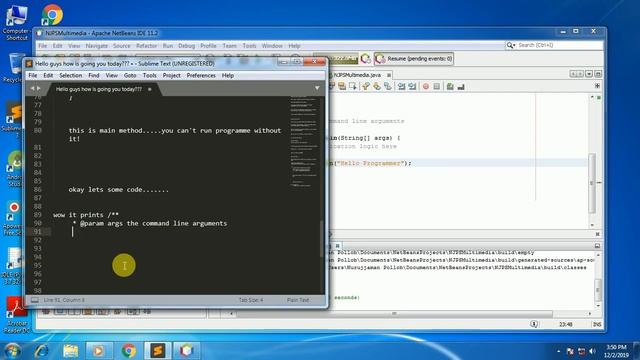
Task: Click the green memory usage bar in NetBeans
Action: coord(337,59)
